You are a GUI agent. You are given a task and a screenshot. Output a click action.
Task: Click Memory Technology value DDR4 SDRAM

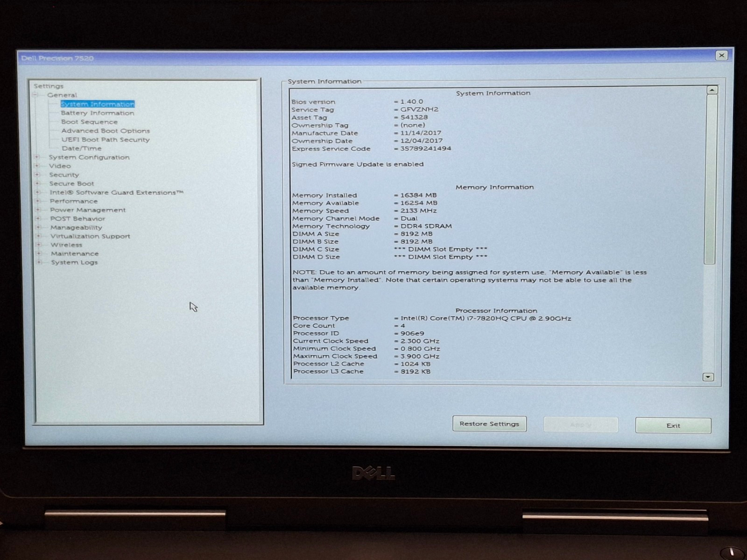(x=426, y=226)
